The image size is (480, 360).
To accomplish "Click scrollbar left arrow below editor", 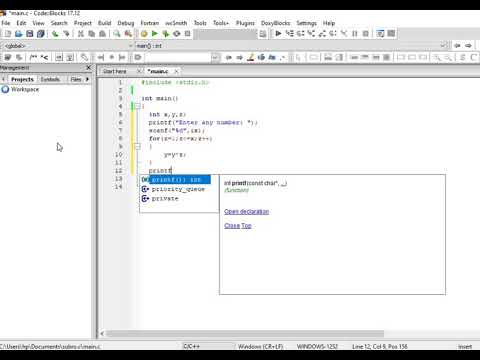I will pyautogui.click(x=102, y=333).
